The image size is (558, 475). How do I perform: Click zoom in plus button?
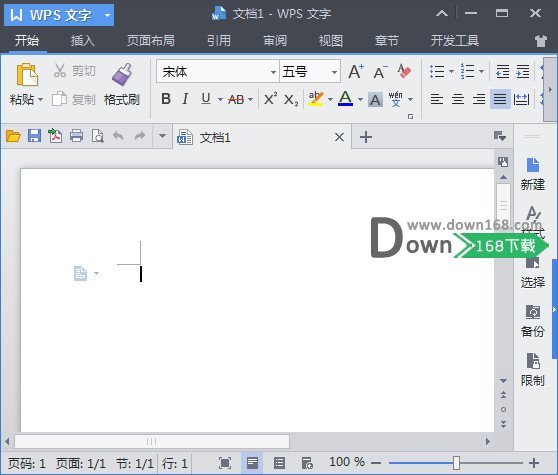(534, 463)
